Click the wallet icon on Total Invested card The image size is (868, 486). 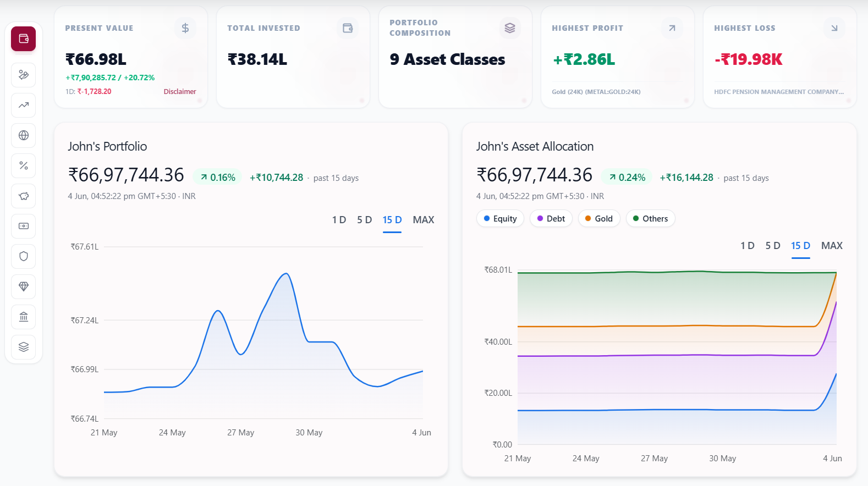(x=348, y=28)
